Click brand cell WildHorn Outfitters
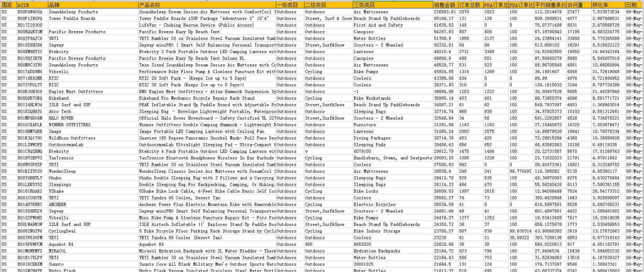Viewport: 644px width, 272px height. click(93, 138)
